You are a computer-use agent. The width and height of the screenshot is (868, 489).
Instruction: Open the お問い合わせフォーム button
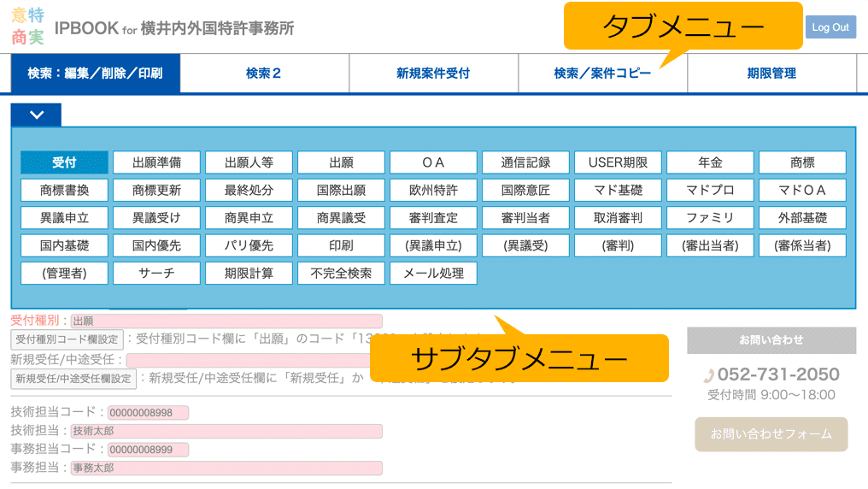(x=771, y=434)
